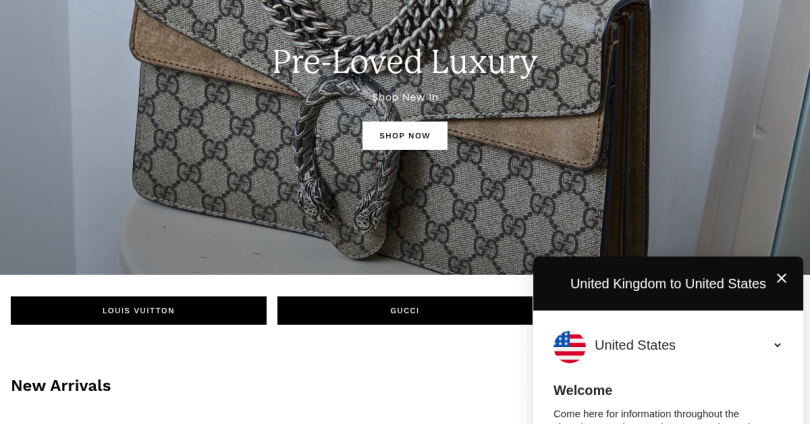Click the left tiger head on clasp

[x=314, y=201]
